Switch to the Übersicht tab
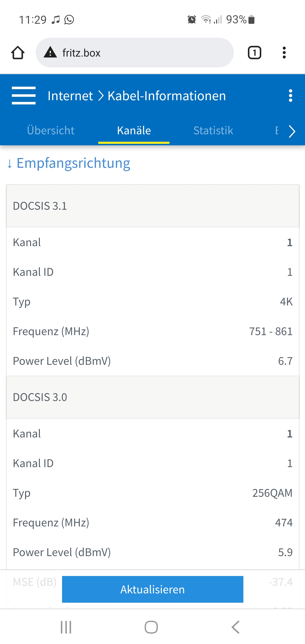Screen dimensions: 305x644 pyautogui.click(x=51, y=130)
